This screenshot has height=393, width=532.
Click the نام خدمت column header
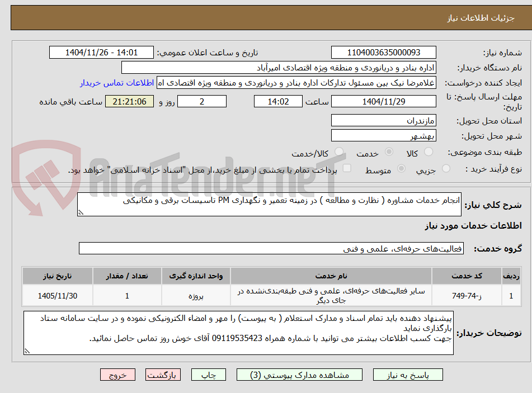[x=331, y=276]
